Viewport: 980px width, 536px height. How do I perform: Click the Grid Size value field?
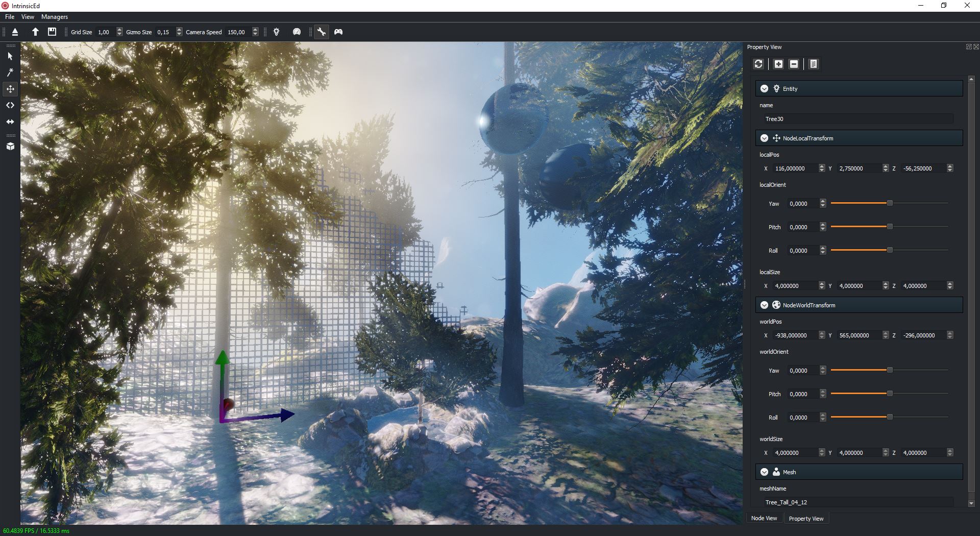click(105, 32)
